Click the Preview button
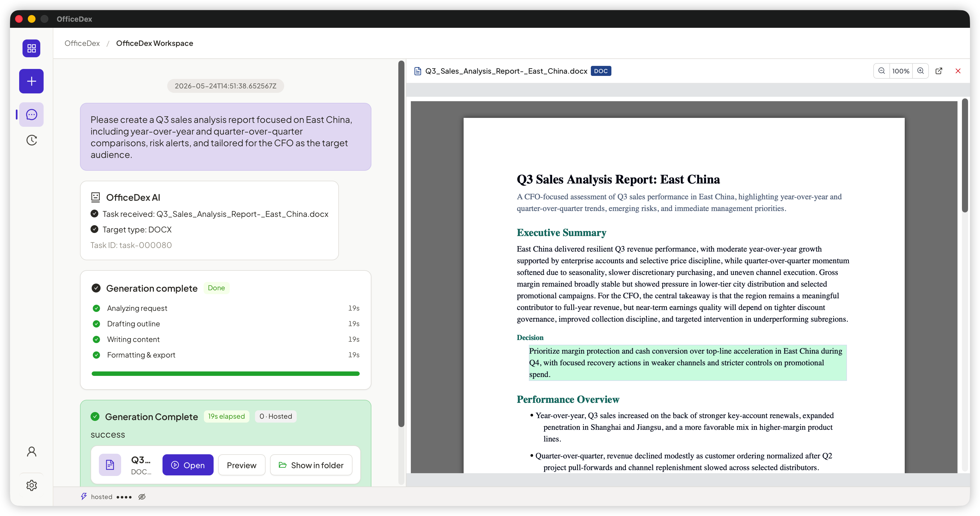The height and width of the screenshot is (516, 980). [242, 465]
